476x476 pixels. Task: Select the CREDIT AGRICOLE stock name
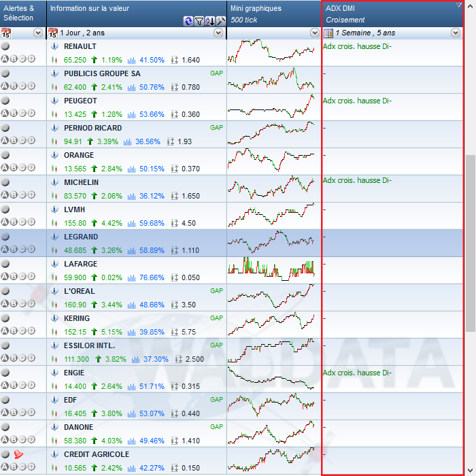pyautogui.click(x=97, y=454)
